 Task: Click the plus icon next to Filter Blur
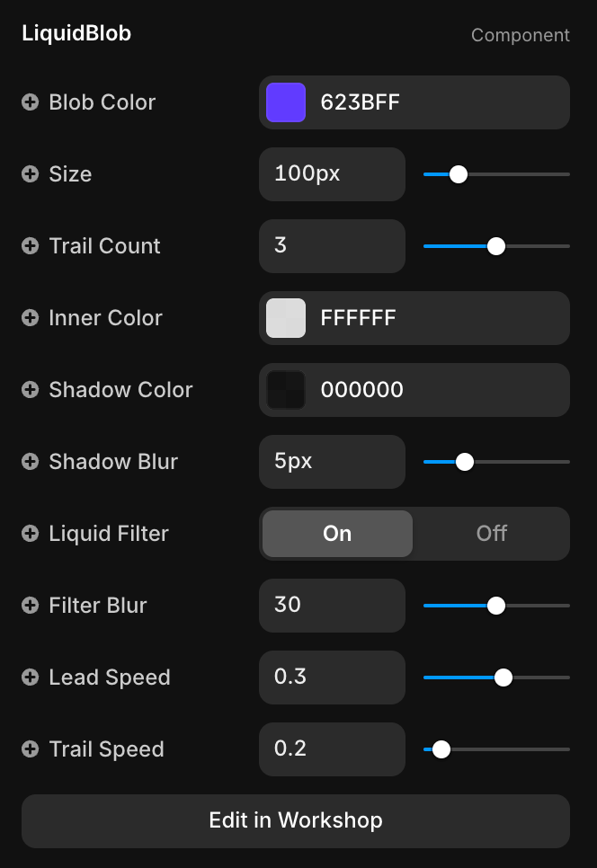click(31, 606)
